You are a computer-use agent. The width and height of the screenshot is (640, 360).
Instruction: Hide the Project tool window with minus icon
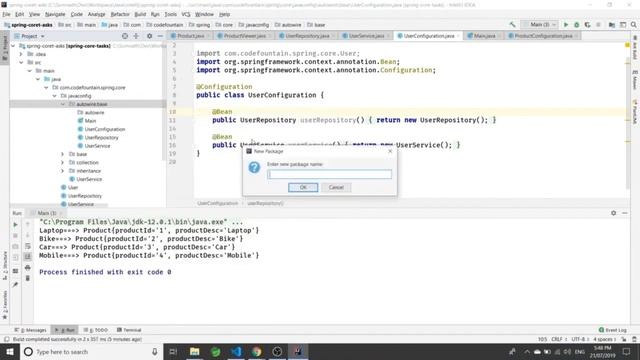click(160, 36)
